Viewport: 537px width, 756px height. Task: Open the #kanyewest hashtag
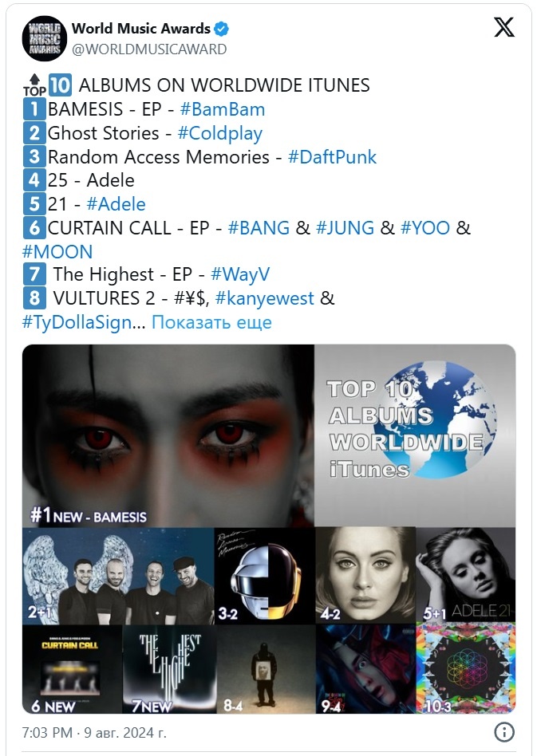[264, 299]
